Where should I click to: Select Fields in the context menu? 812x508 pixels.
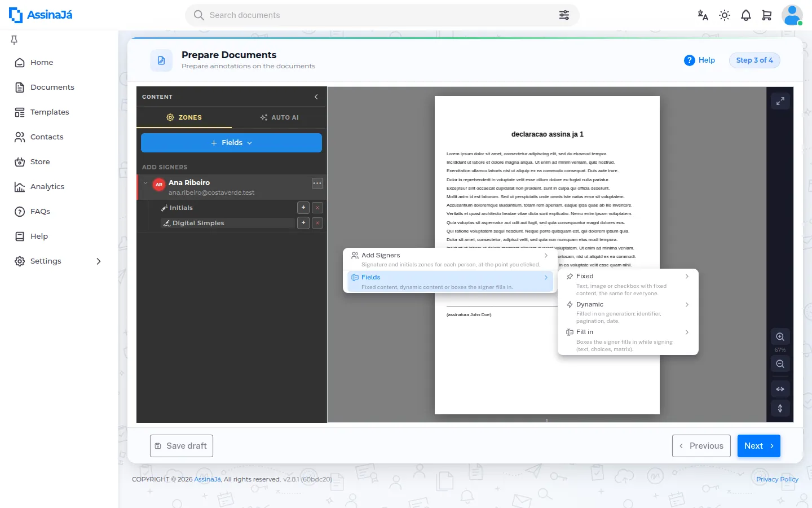click(449, 282)
